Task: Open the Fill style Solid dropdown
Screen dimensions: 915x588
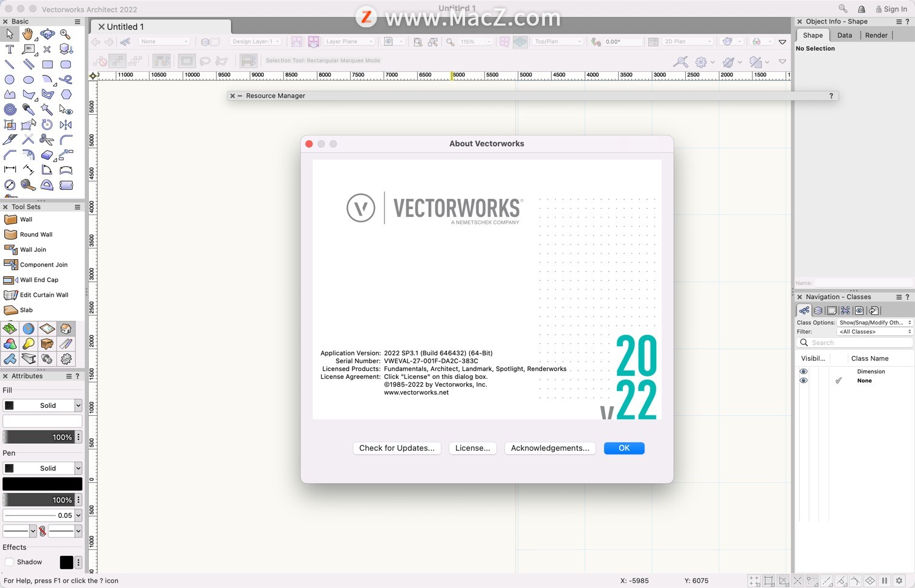Action: (42, 405)
